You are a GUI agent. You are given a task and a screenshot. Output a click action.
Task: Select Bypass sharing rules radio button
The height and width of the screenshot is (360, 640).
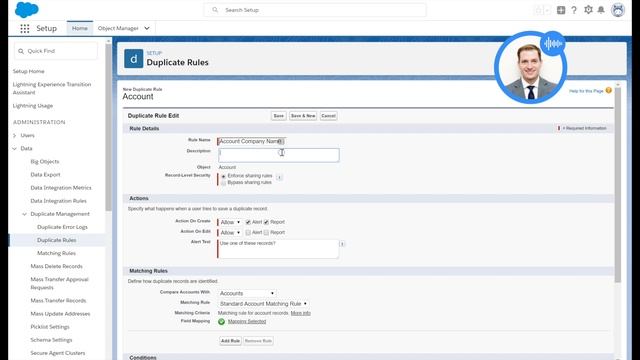223,183
